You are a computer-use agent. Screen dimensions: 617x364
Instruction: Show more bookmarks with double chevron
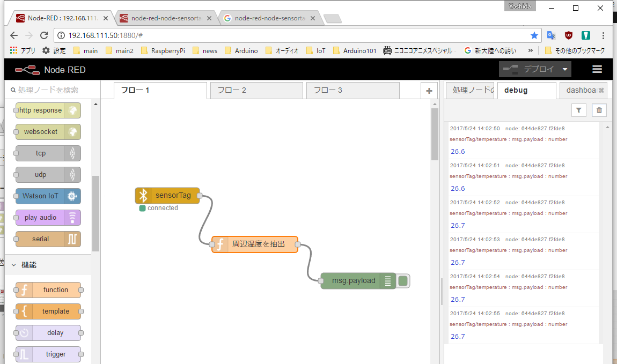point(531,51)
